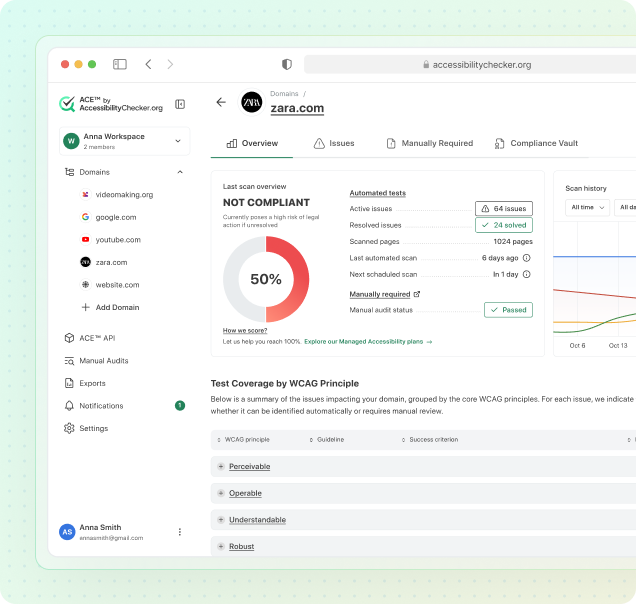Switch to the Issues tab

tap(334, 143)
